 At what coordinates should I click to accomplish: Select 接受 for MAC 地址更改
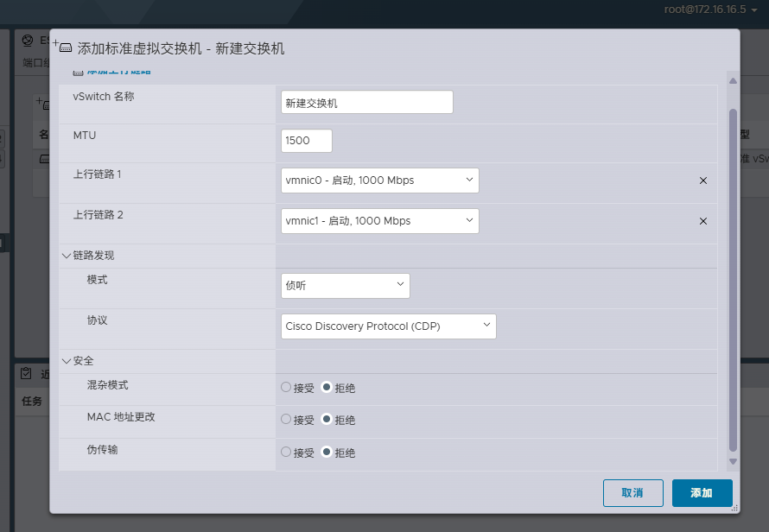285,420
